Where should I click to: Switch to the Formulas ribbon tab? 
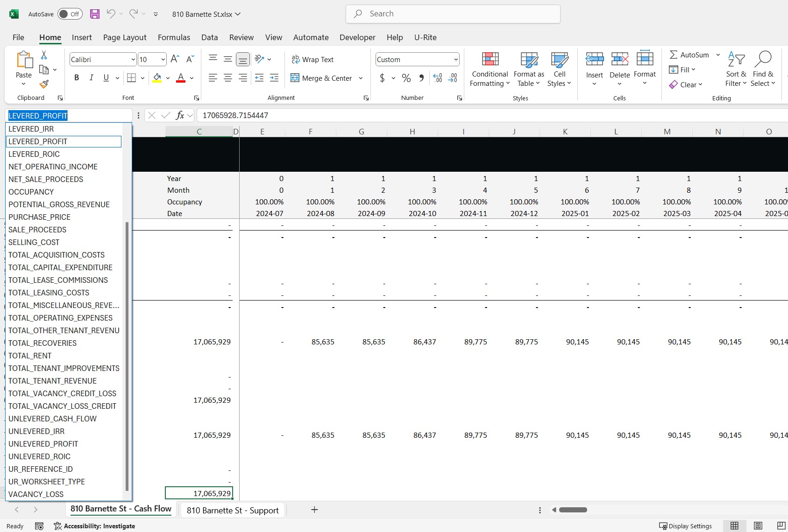[174, 37]
